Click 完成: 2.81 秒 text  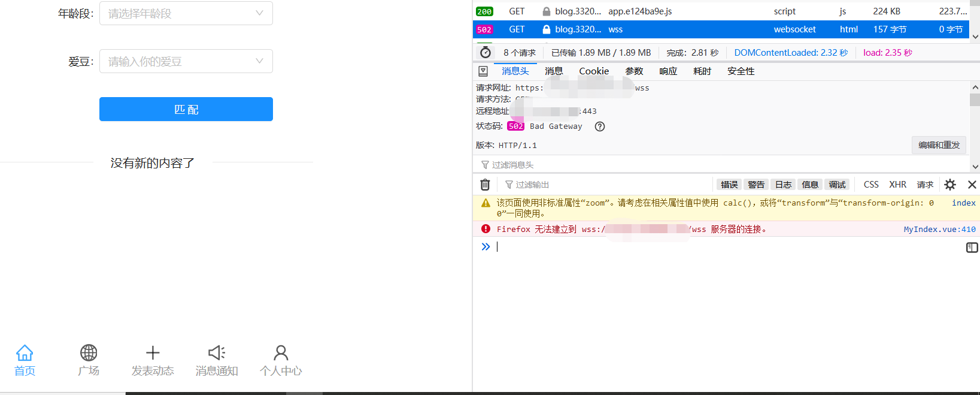pos(693,53)
